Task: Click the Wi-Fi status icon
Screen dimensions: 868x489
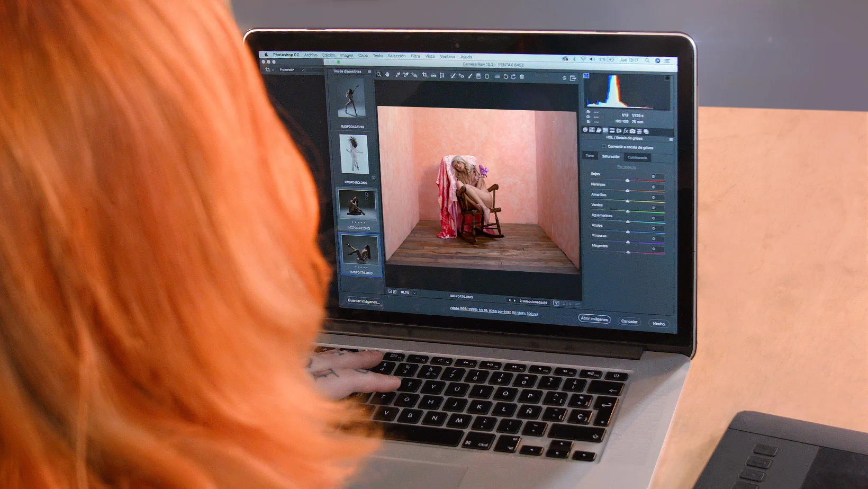Action: coord(583,59)
